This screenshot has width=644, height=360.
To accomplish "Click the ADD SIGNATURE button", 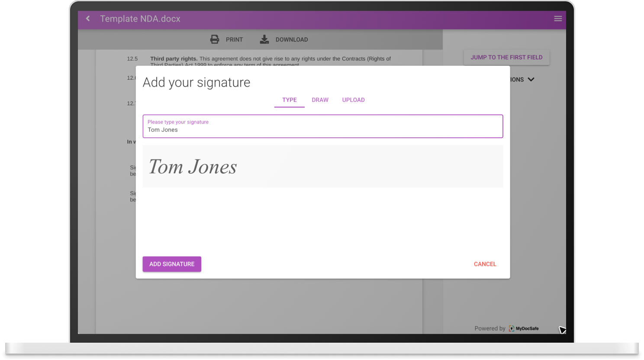I will coord(172,264).
